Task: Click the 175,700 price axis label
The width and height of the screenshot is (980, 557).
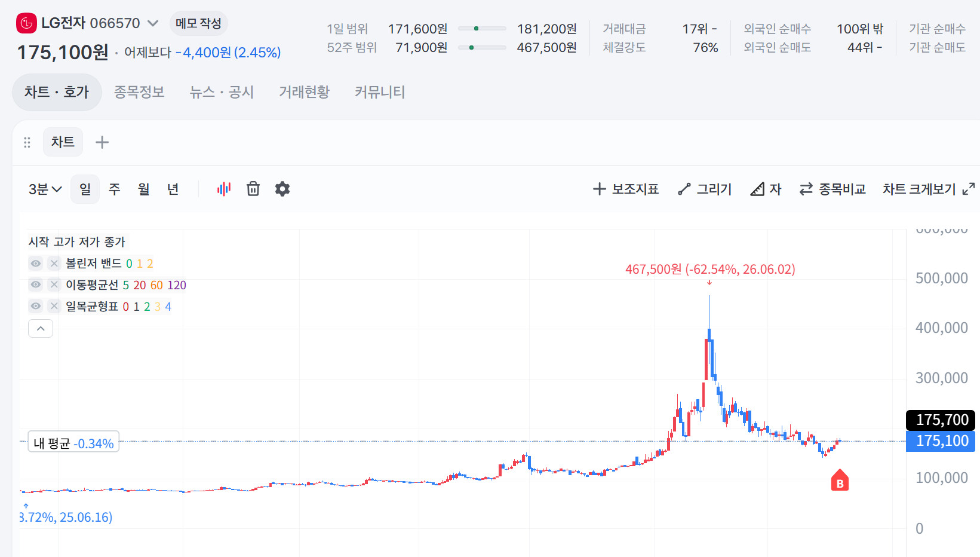Action: (941, 420)
